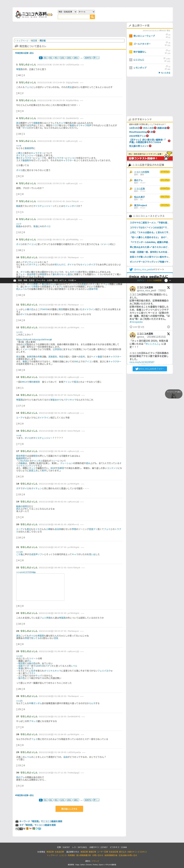Click the embedded video frame in post 22

[40, 587]
